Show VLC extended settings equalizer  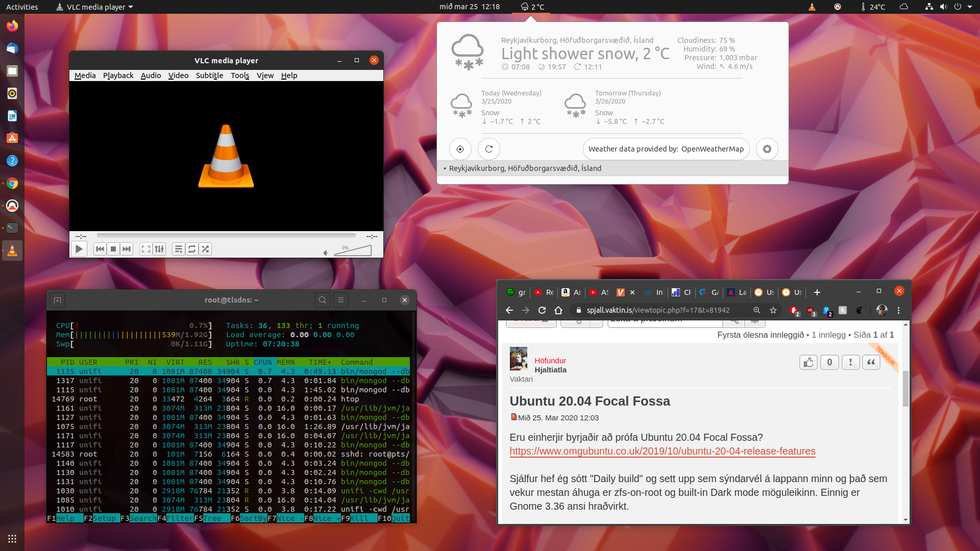[x=159, y=249]
